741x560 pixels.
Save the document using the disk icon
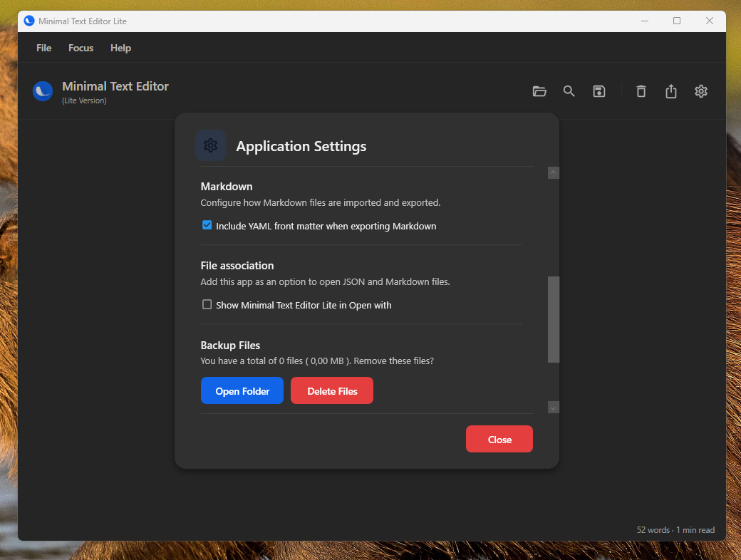tap(598, 91)
